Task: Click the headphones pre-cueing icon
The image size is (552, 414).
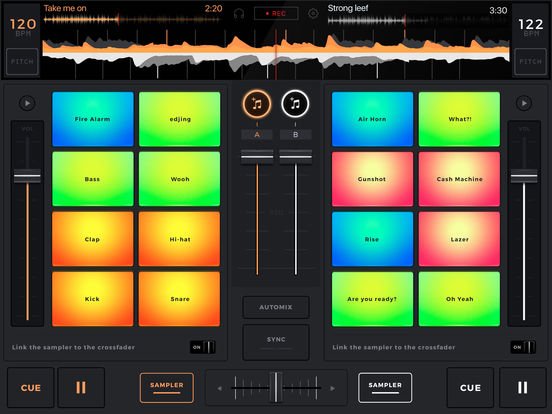Action: click(239, 14)
